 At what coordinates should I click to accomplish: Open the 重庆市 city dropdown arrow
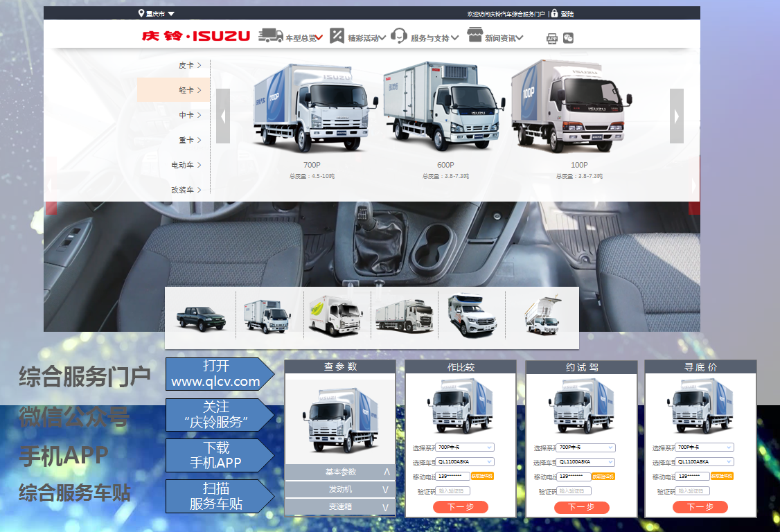tap(171, 14)
